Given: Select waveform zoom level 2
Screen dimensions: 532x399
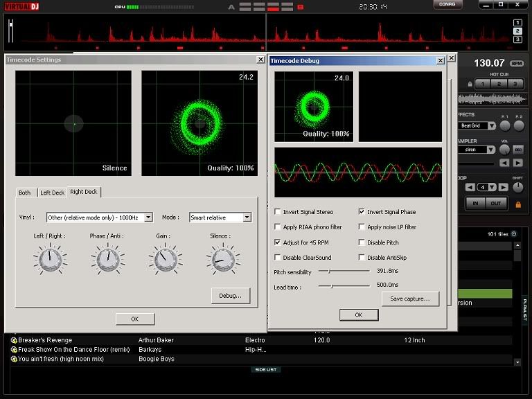Looking at the screenshot, I should coord(517,31).
